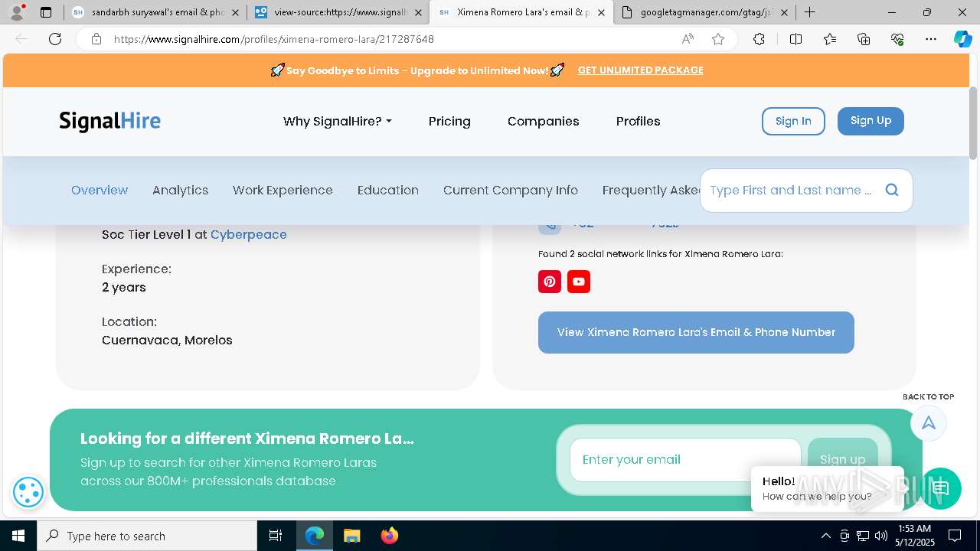
Task: Click the SignalHire logo
Action: (x=109, y=121)
